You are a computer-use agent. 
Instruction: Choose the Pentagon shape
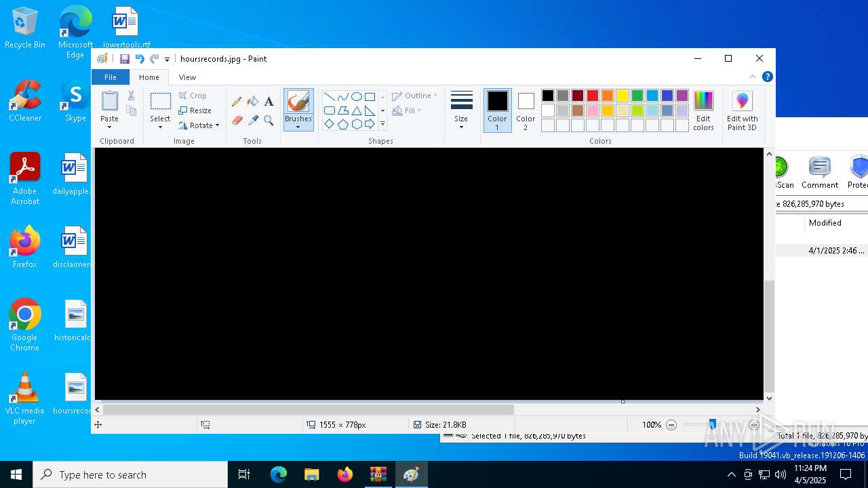click(342, 124)
